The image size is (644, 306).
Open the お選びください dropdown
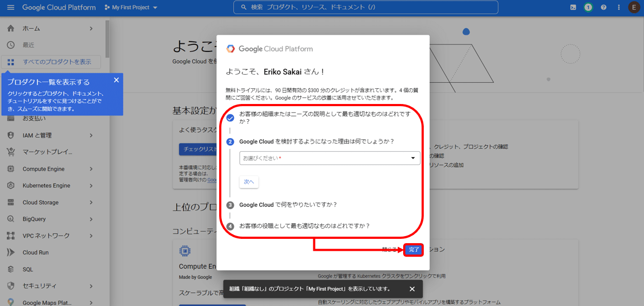coord(330,158)
